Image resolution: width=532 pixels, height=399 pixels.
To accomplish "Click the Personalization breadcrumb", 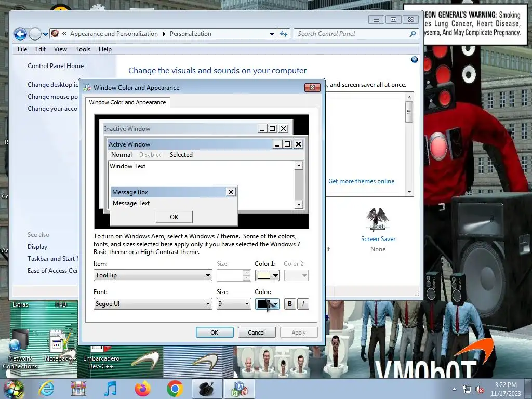I will (x=190, y=34).
